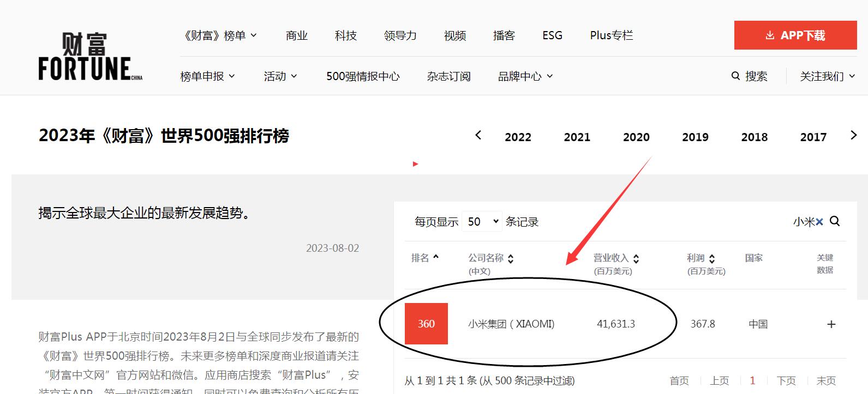The image size is (868, 394).
Task: Switch to the 2022 ranking year
Action: point(518,137)
